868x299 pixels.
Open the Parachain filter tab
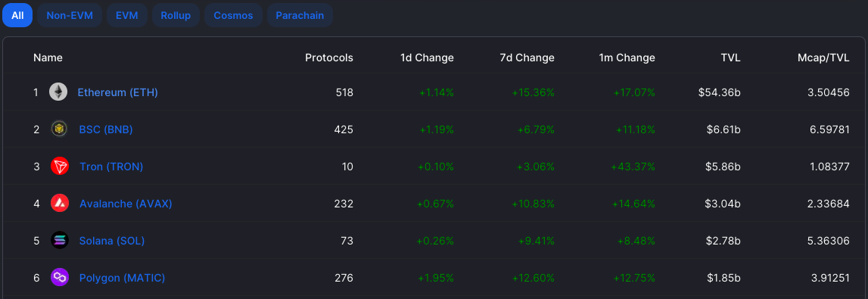click(300, 15)
